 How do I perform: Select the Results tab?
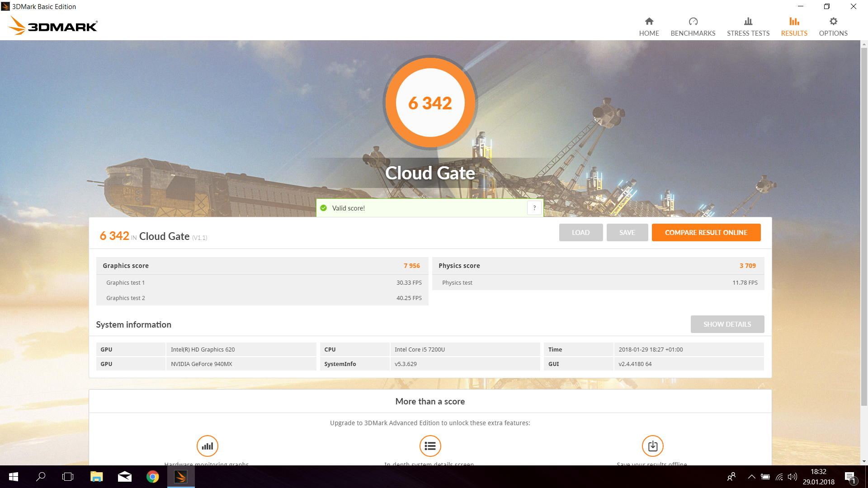794,27
